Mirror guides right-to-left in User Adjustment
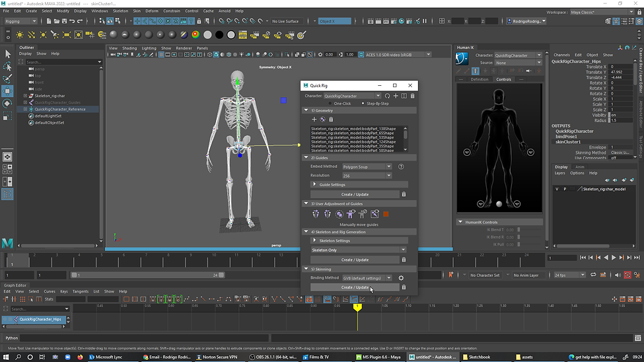 328,214
